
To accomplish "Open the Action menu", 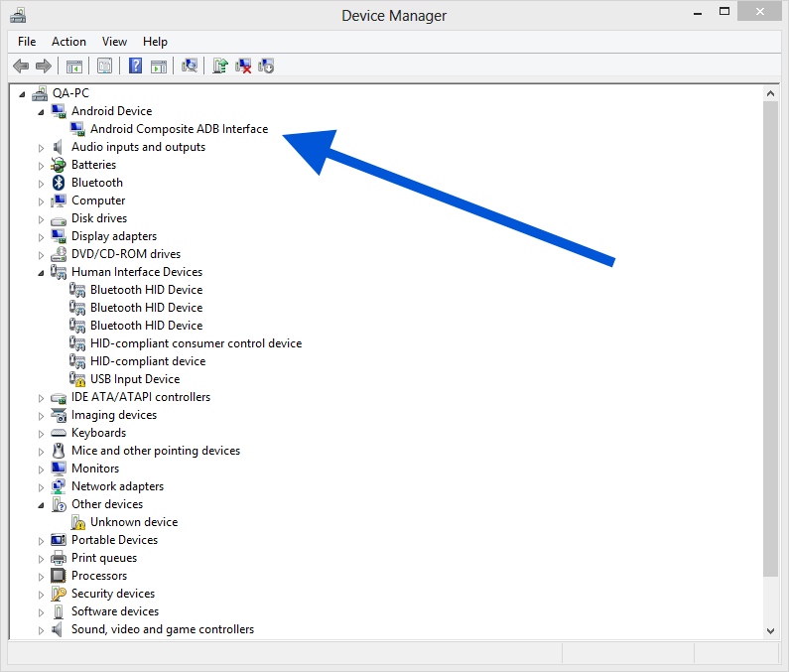I will point(68,42).
